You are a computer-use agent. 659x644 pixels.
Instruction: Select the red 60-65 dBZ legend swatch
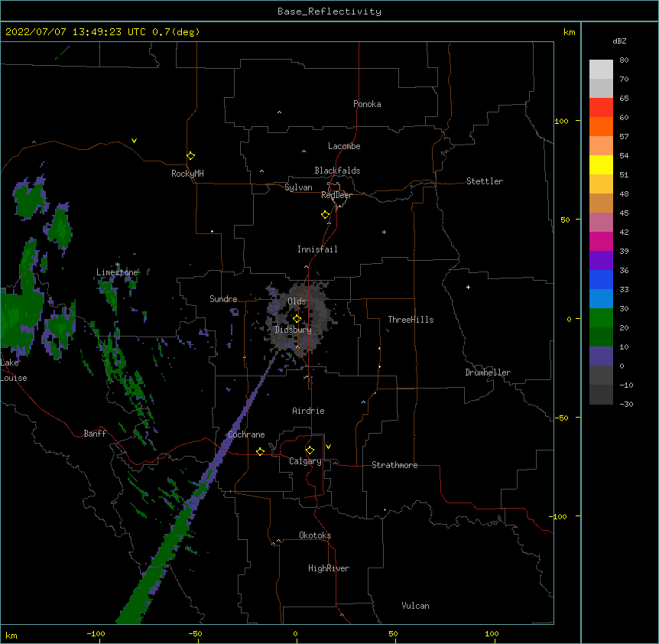point(601,108)
